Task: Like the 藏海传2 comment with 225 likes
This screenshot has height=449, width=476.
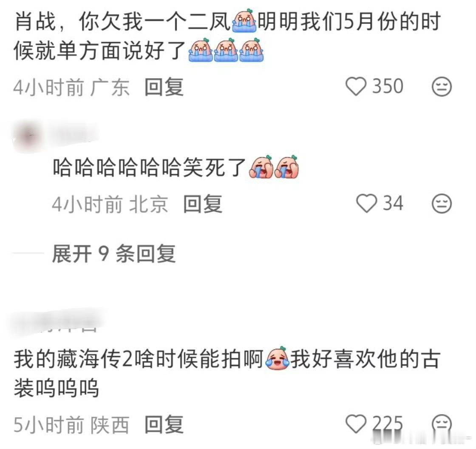Action: (x=374, y=424)
